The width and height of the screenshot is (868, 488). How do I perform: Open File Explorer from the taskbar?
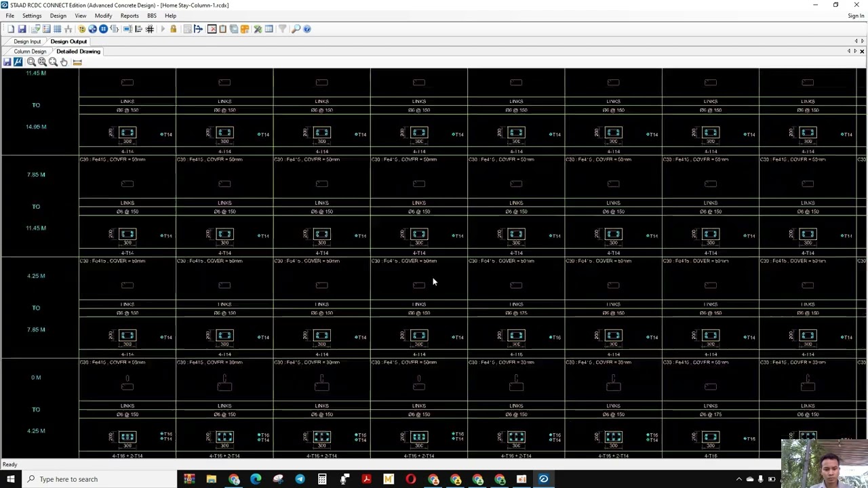click(211, 479)
